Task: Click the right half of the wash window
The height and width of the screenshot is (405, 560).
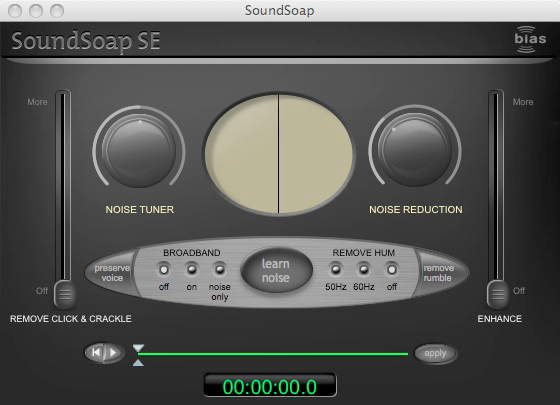Action: point(316,154)
